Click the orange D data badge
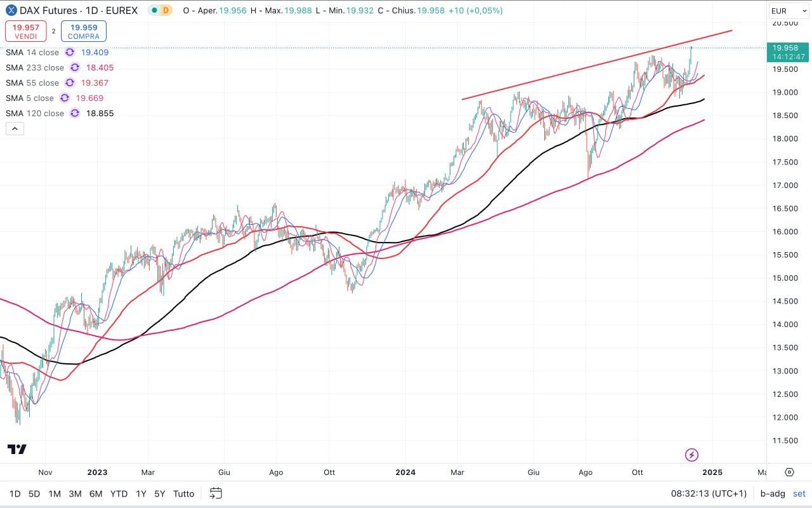The width and height of the screenshot is (812, 508). [166, 11]
